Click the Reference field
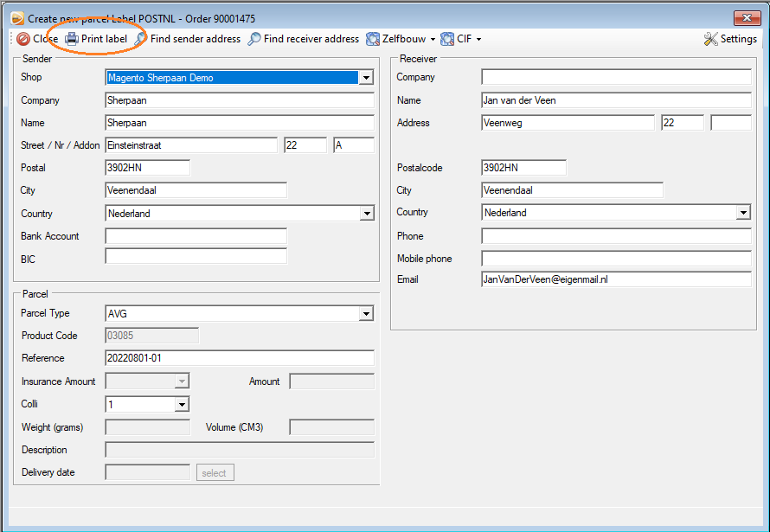The height and width of the screenshot is (532, 770). 240,358
